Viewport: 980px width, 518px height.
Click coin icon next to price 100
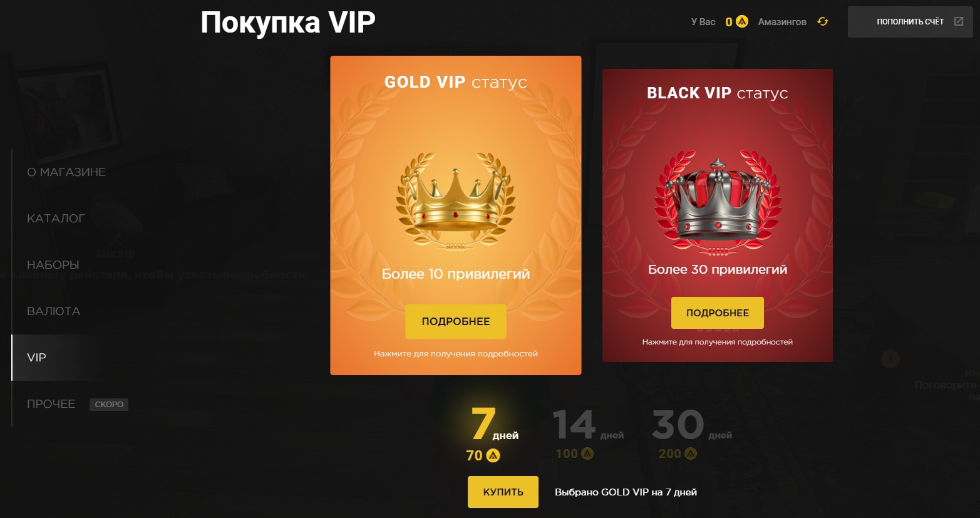[x=587, y=453]
